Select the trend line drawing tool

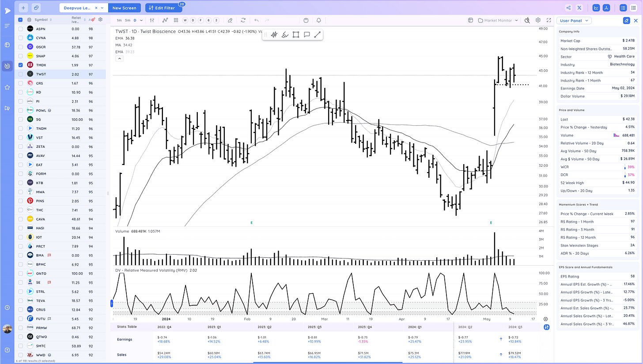tap(317, 34)
